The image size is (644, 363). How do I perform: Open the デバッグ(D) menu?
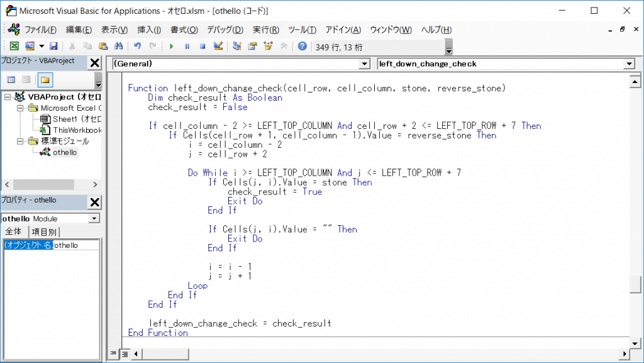(x=225, y=30)
